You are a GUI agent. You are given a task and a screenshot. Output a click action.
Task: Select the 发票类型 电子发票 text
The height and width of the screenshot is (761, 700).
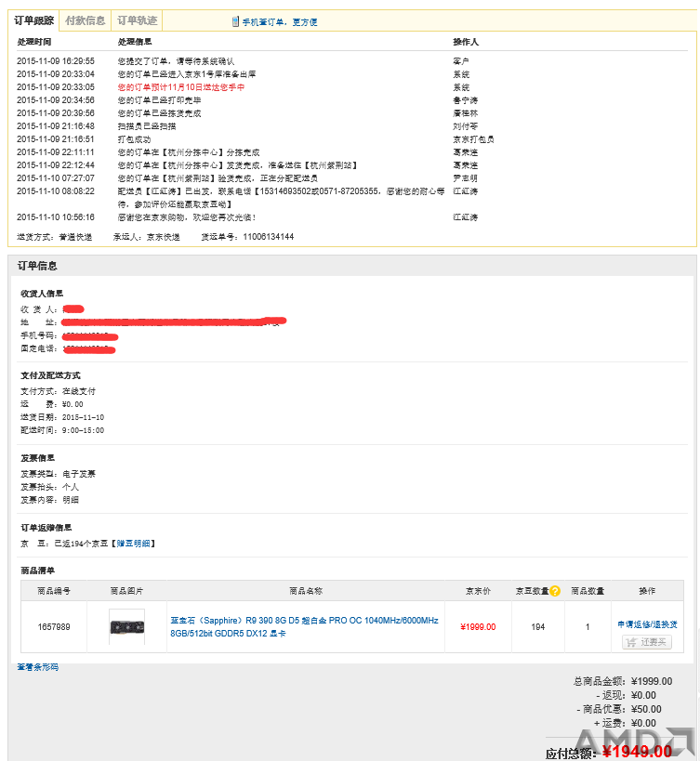click(58, 474)
